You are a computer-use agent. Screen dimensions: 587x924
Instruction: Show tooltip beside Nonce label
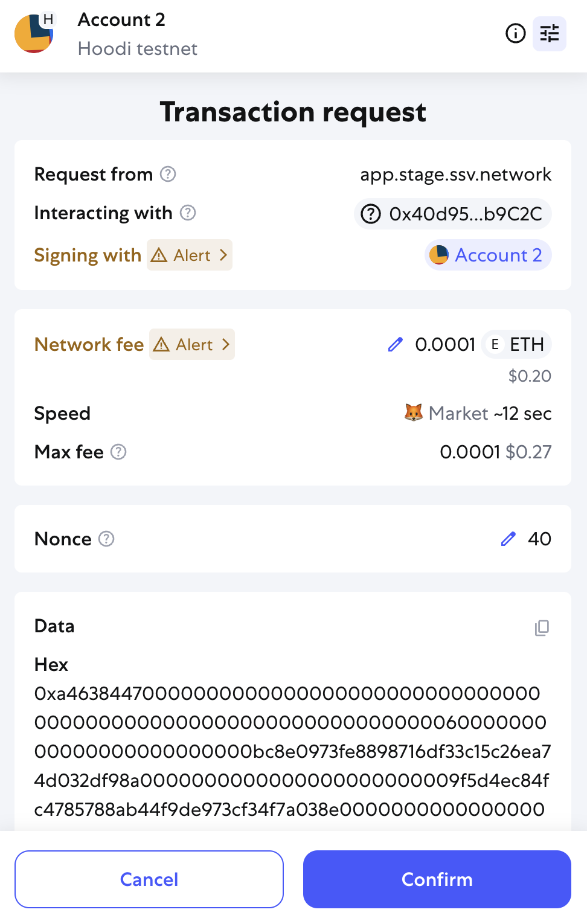coord(106,539)
